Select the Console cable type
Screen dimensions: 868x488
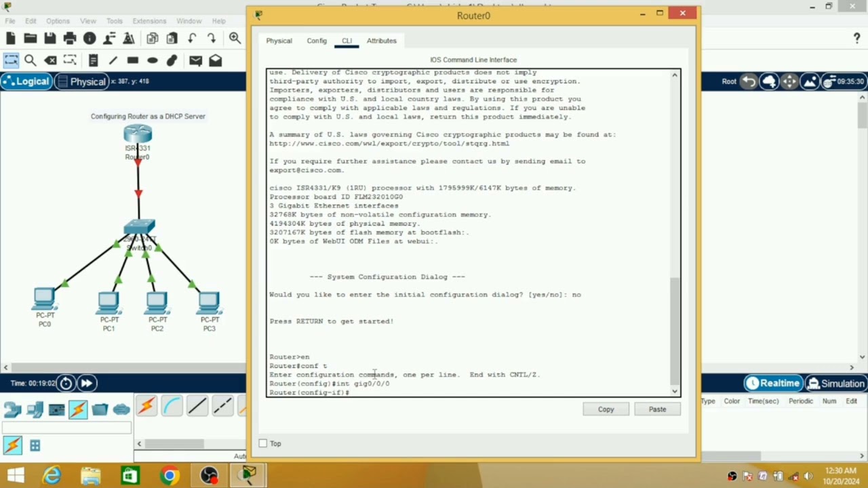[x=172, y=407]
